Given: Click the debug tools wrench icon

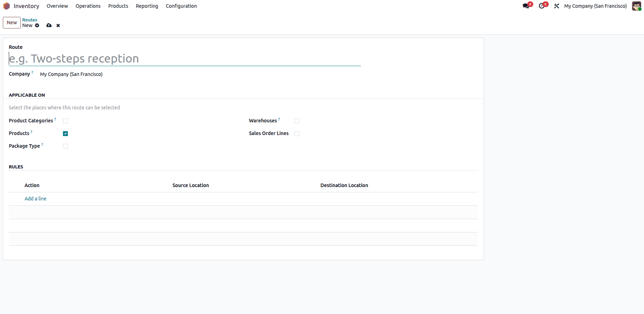Looking at the screenshot, I should tap(556, 6).
